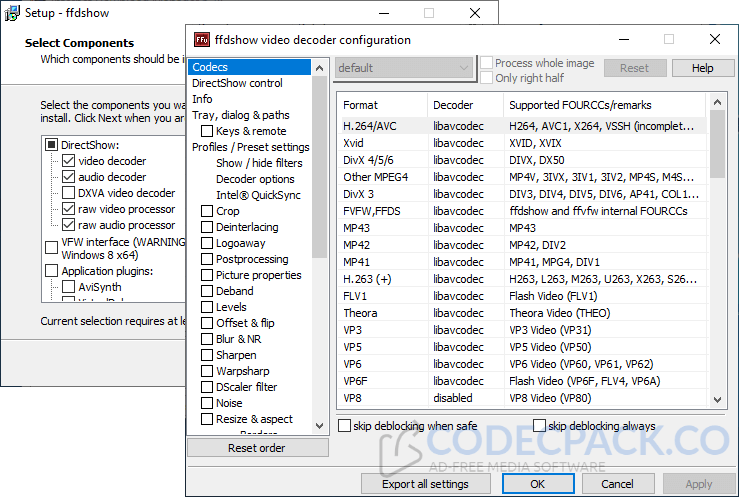Screen dimensions: 739x497
Task: Enable Keys & remote checkbox
Action: [x=207, y=131]
